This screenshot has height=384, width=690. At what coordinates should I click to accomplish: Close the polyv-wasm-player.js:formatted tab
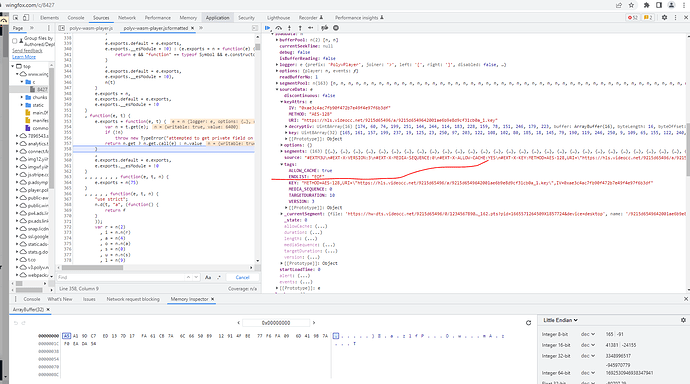click(192, 28)
